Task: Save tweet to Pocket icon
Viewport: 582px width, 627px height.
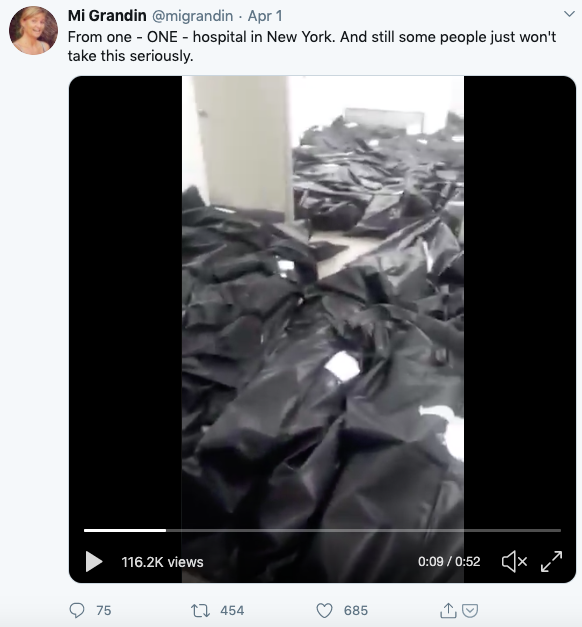Action: pos(470,611)
